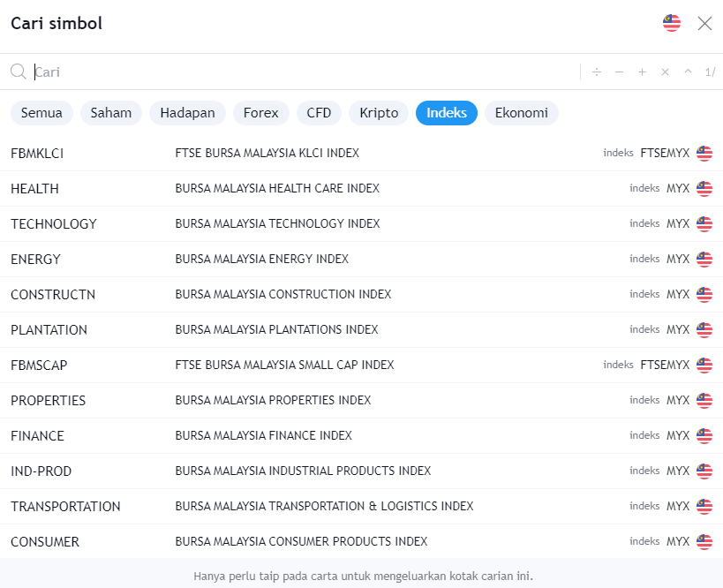
Task: Click the magnifier search icon
Action: (19, 72)
